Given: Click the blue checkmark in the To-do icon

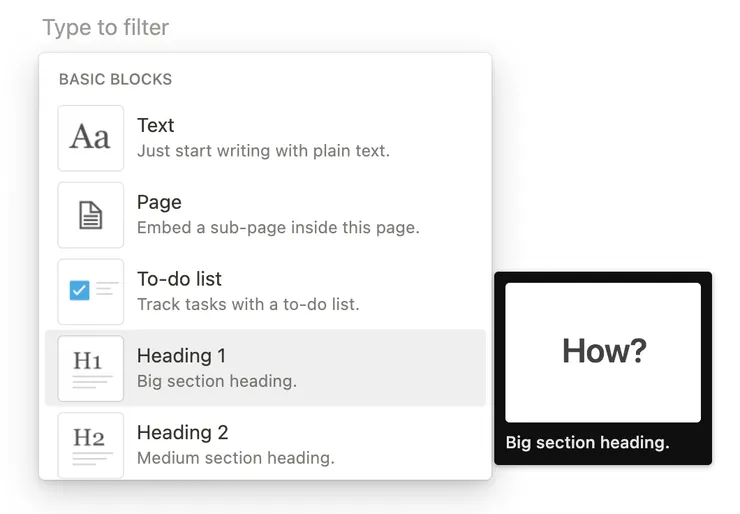Looking at the screenshot, I should [x=80, y=291].
